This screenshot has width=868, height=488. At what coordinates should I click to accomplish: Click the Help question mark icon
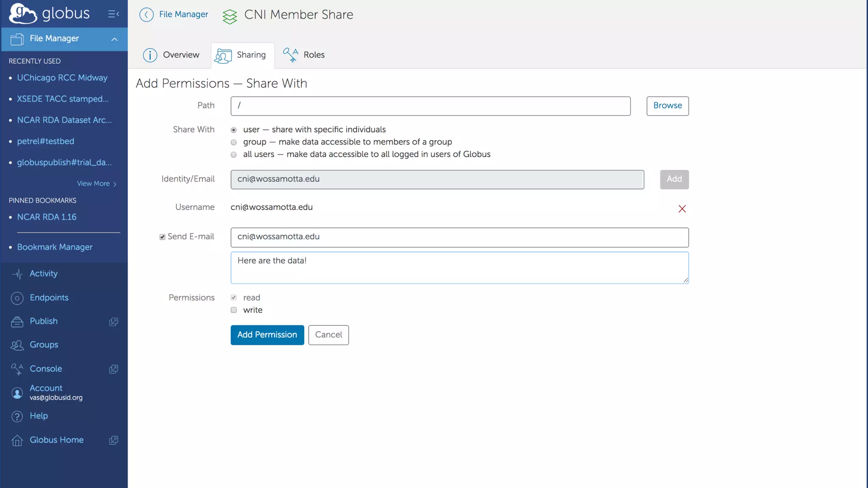tap(17, 416)
